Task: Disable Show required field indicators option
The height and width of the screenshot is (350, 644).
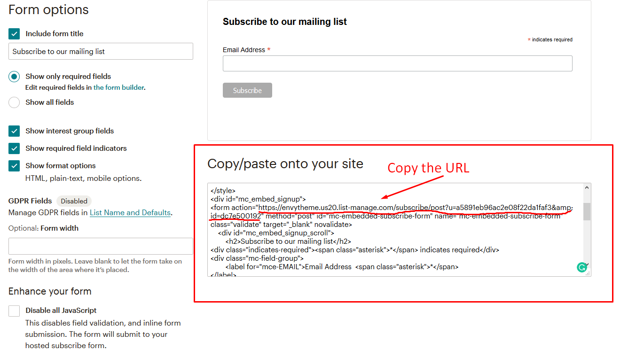Action: [x=14, y=148]
